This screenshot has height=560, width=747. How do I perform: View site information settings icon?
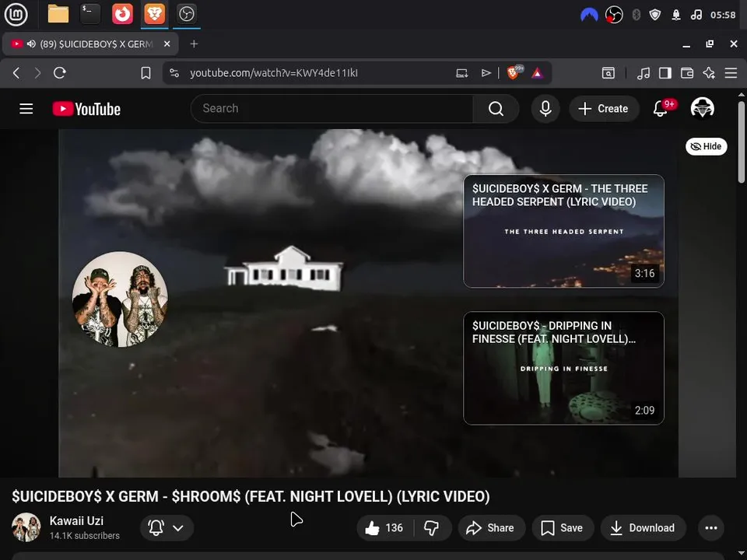[x=174, y=73]
